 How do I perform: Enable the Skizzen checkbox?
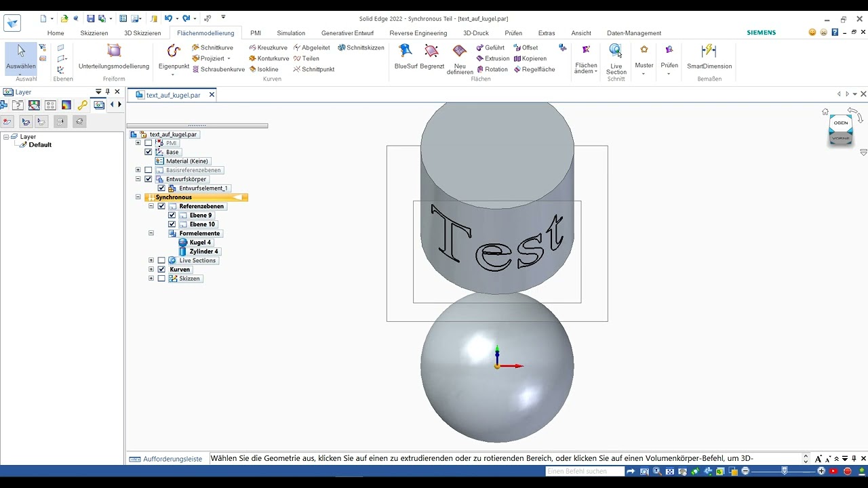[161, 279]
